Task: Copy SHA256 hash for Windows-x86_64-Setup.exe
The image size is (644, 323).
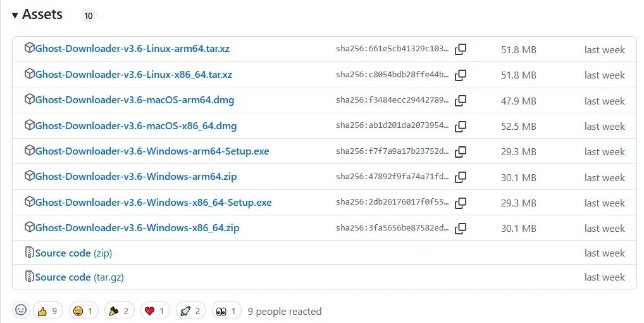Action: 461,203
